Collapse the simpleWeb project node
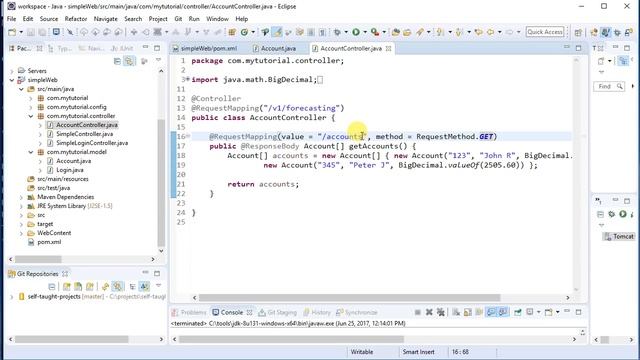 (12, 80)
